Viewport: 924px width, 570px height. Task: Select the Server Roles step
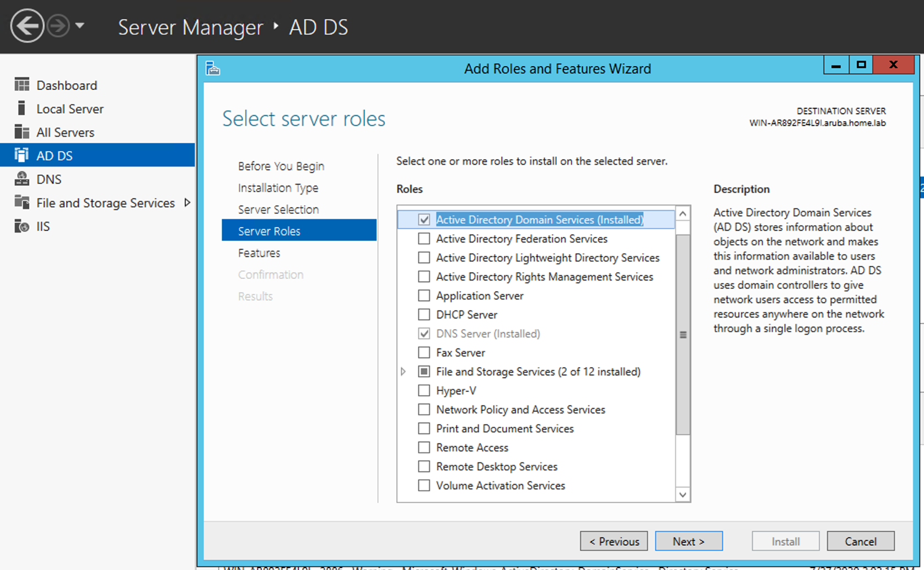[x=299, y=230]
